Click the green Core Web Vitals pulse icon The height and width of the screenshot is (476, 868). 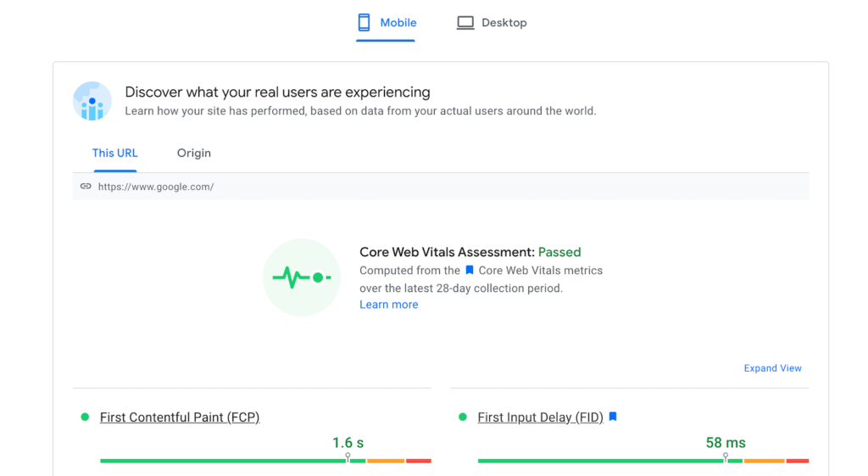pos(301,277)
